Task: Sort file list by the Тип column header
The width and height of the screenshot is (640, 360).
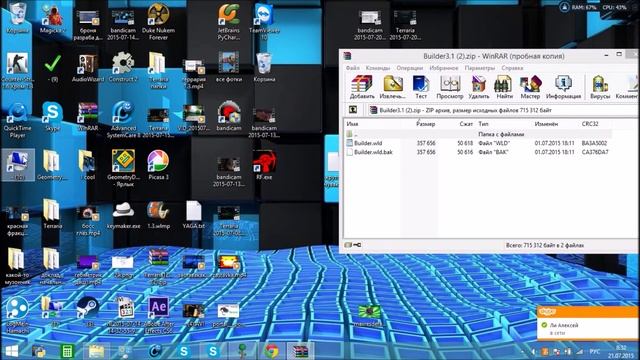Action: (x=483, y=124)
